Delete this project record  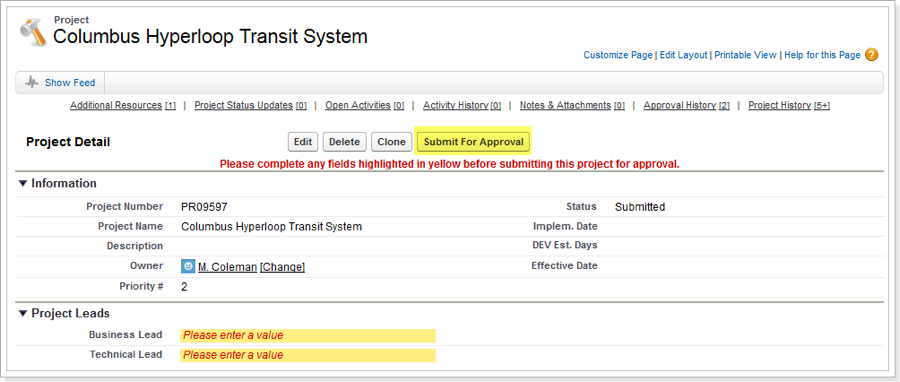[x=344, y=142]
